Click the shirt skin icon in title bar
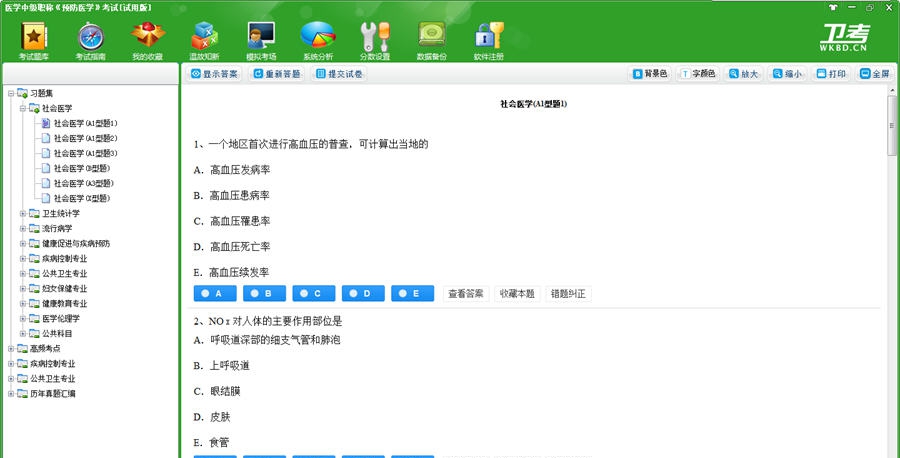 pos(833,7)
